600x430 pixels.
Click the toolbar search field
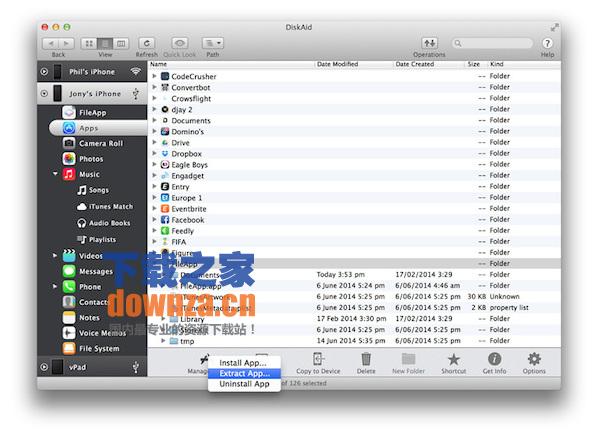[x=492, y=43]
